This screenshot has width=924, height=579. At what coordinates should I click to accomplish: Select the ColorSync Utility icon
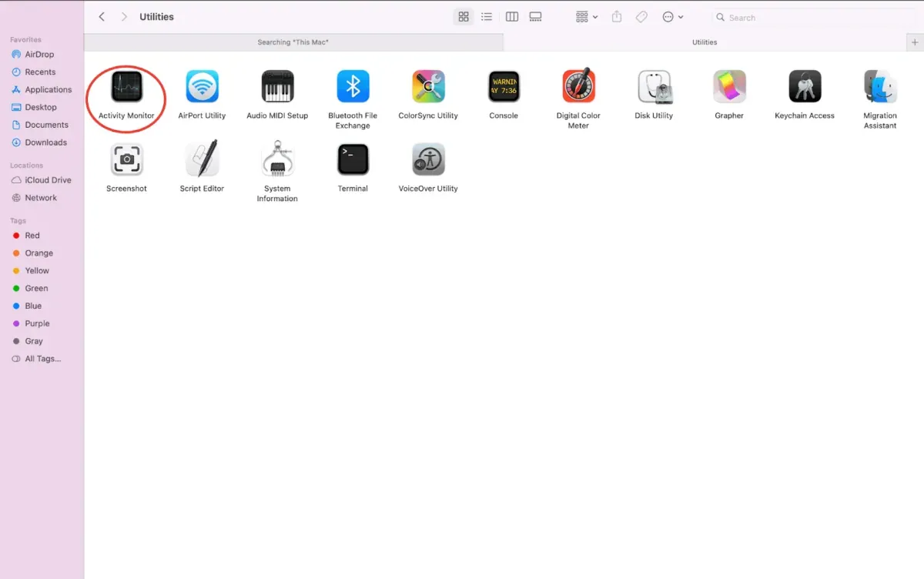(x=428, y=86)
